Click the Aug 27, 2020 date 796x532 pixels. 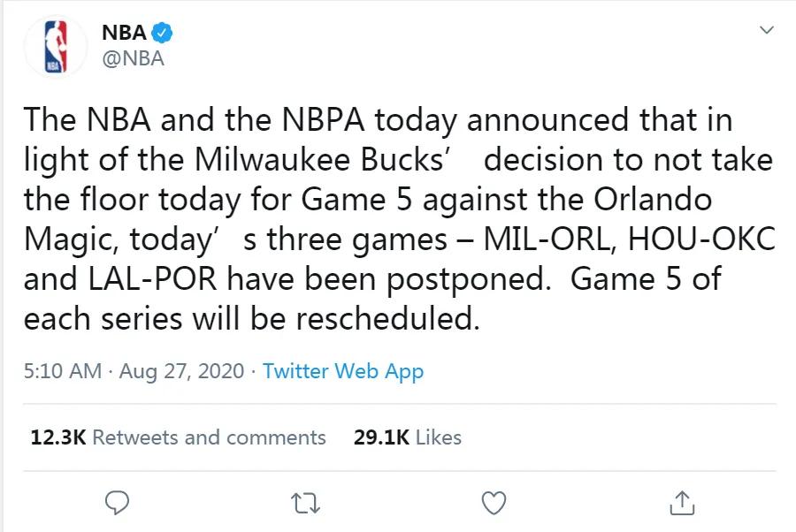pyautogui.click(x=180, y=371)
